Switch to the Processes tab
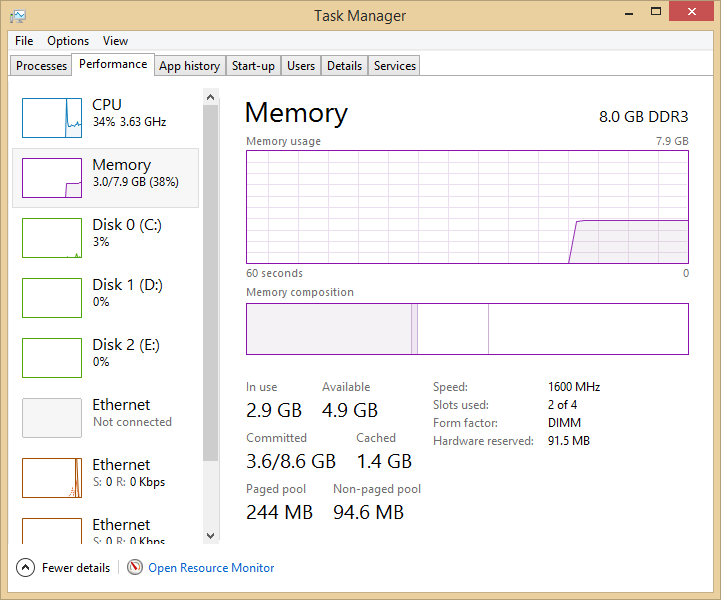The height and width of the screenshot is (600, 721). click(42, 66)
